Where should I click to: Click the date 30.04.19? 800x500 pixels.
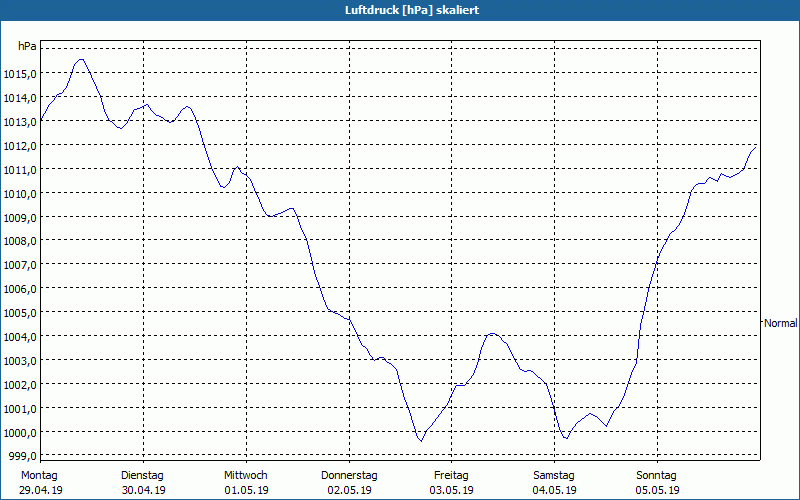click(x=143, y=490)
